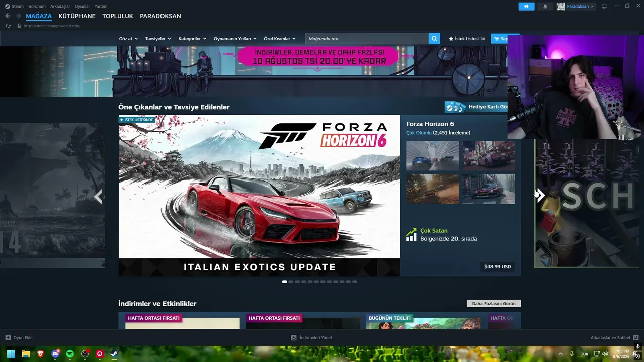
Task: Expand the Paradoksan account dropdown
Action: pos(580,6)
